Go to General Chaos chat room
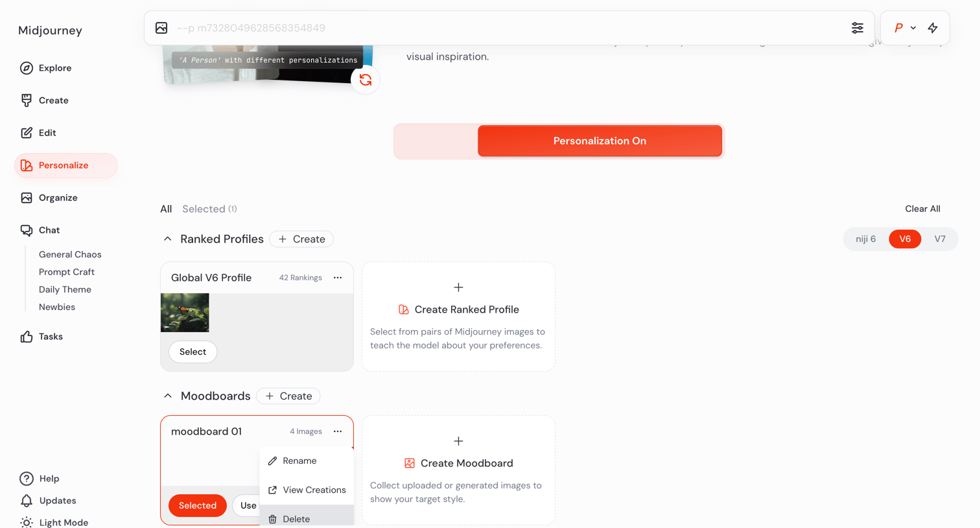Screen dimensions: 980x528 [x=70, y=255]
